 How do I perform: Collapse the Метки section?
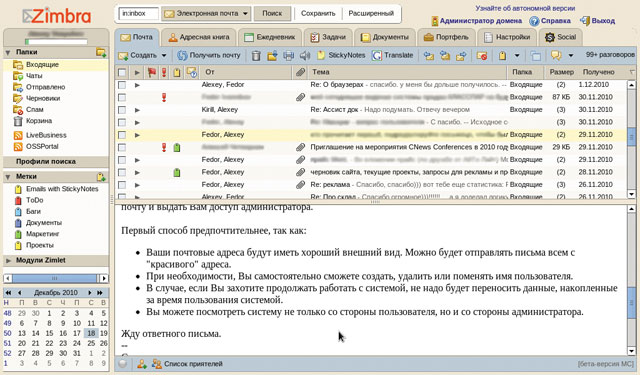[8, 177]
